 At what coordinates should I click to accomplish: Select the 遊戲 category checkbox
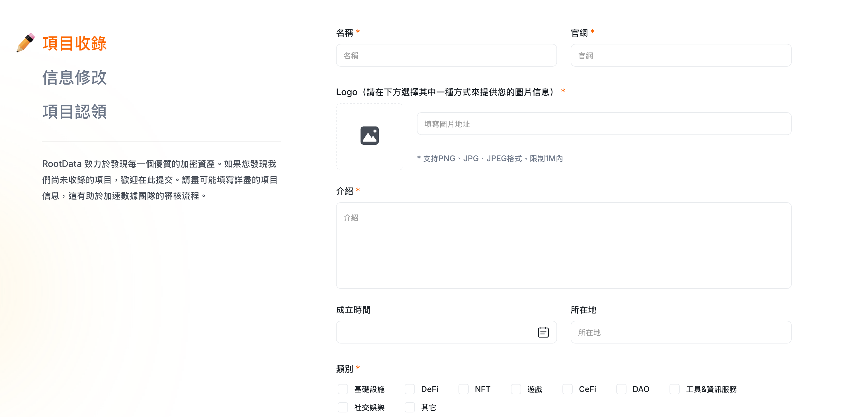point(515,389)
